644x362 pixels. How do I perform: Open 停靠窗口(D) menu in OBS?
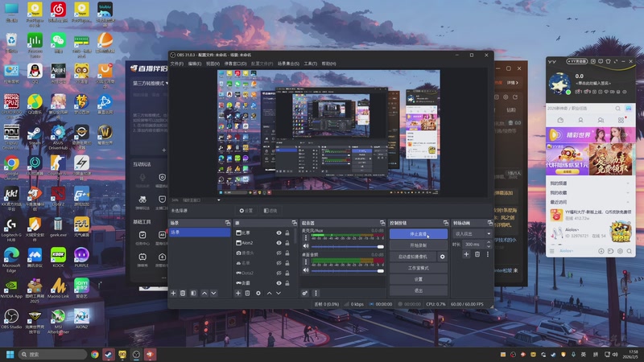coord(235,64)
